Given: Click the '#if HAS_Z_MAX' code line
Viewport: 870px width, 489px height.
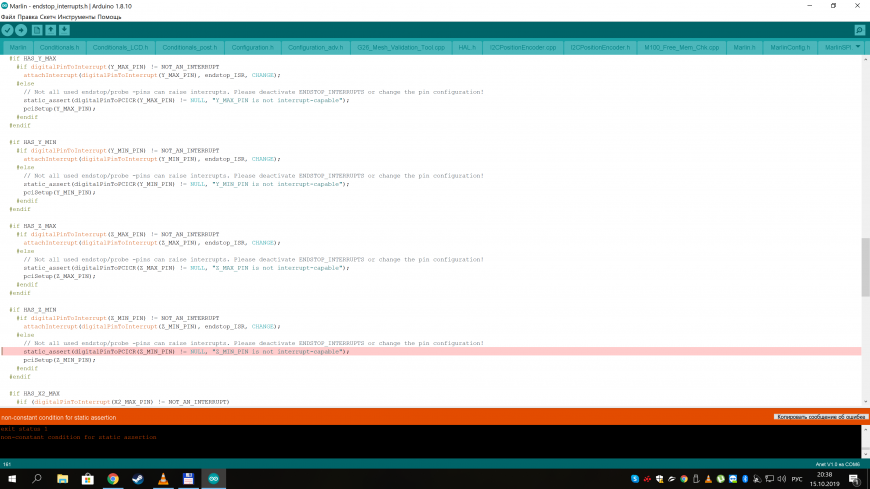Looking at the screenshot, I should 33,226.
